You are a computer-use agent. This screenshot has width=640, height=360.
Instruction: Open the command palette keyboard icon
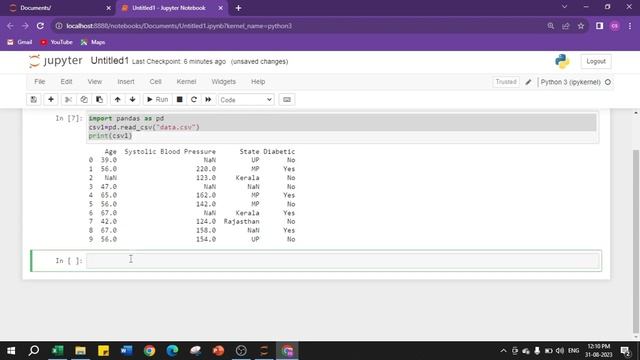tap(287, 100)
